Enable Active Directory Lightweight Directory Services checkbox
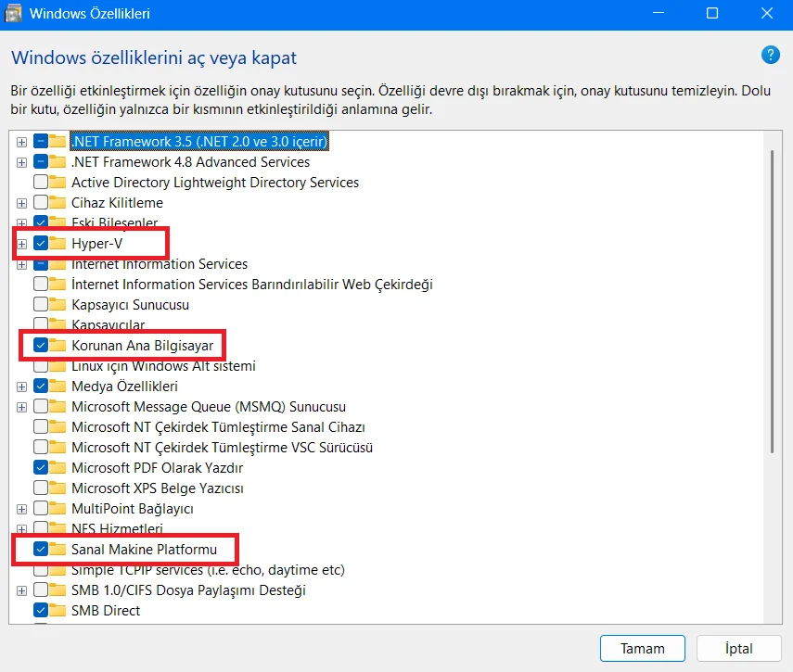The image size is (793, 672). 41,183
